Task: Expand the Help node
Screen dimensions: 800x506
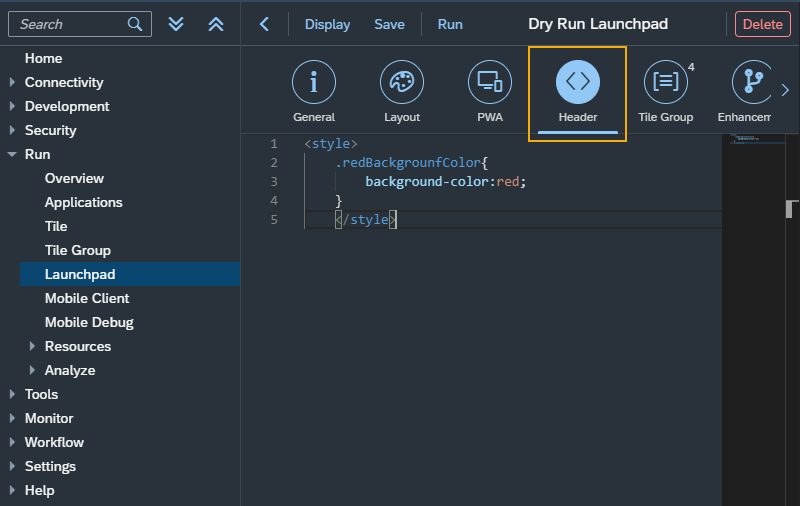Action: pos(12,490)
